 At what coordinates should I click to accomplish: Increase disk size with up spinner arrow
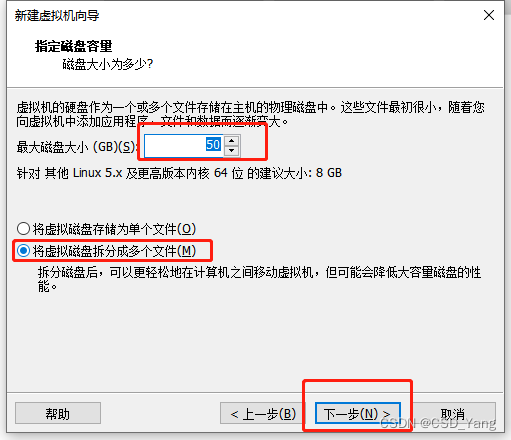(232, 141)
